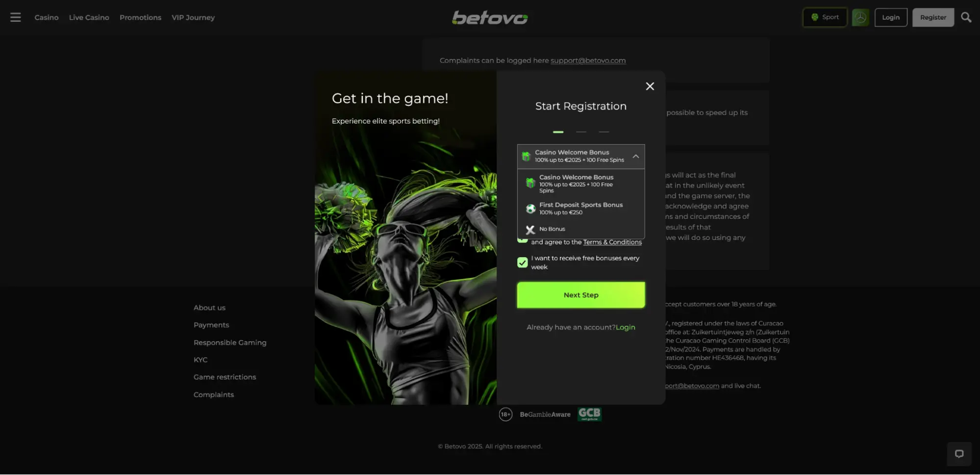Screen dimensions: 980x475
Task: Open Game restrictions footer link
Action: coord(225,377)
